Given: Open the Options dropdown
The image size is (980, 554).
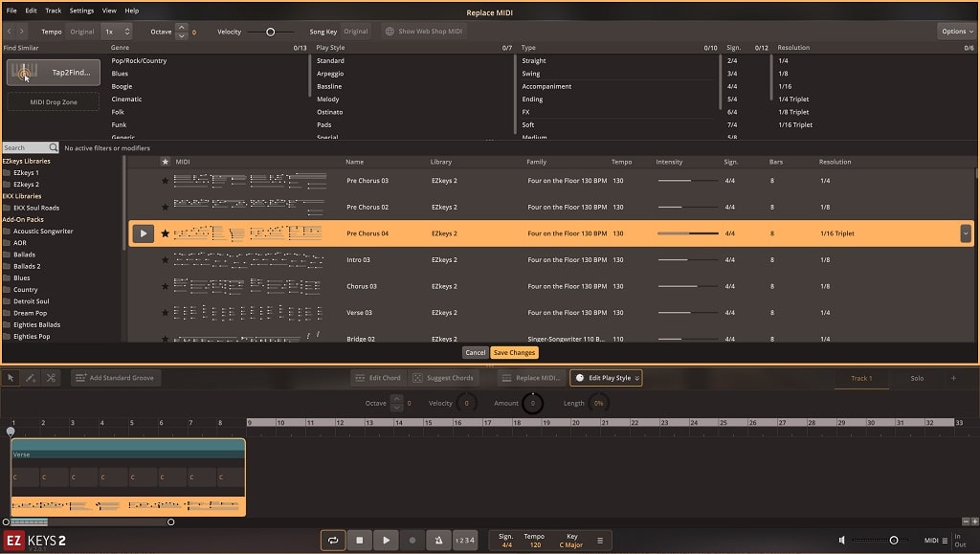Looking at the screenshot, I should point(957,32).
